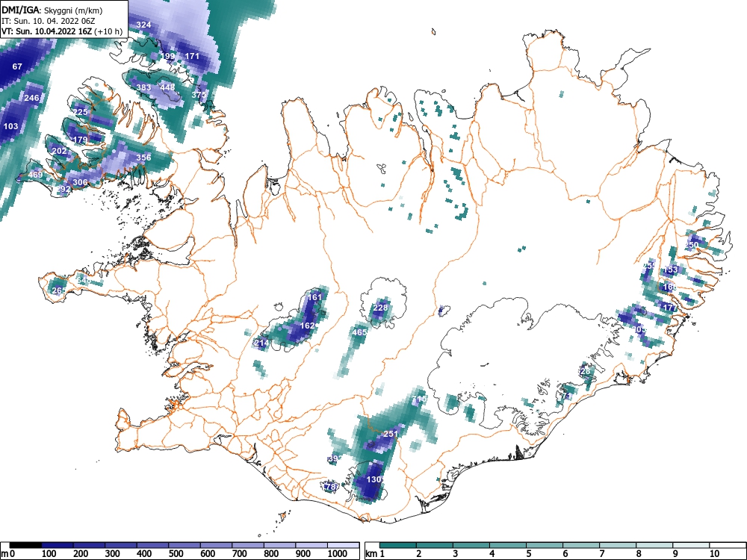Click the 'VT: Sun. 10.04.2022 16Z' valid time
Image resolution: width=747 pixels, height=560 pixels.
[x=48, y=31]
